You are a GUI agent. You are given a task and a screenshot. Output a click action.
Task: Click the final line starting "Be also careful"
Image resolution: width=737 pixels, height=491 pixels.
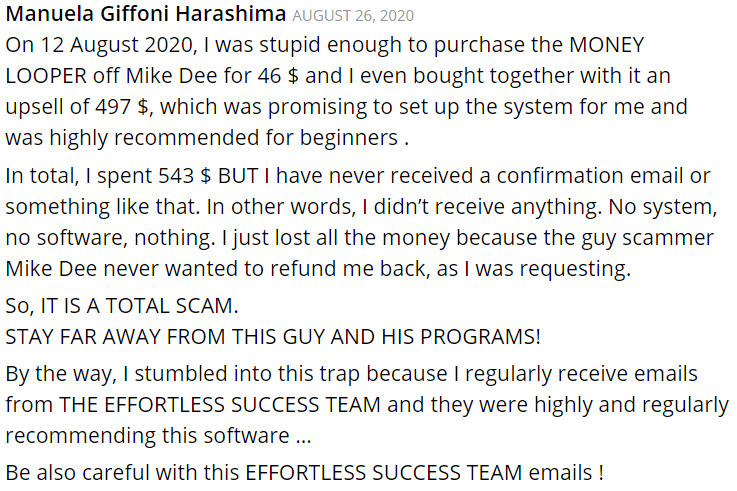(305, 473)
